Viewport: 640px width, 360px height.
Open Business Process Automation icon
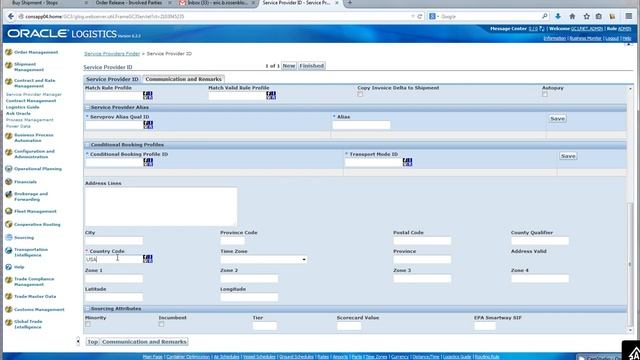click(9, 136)
